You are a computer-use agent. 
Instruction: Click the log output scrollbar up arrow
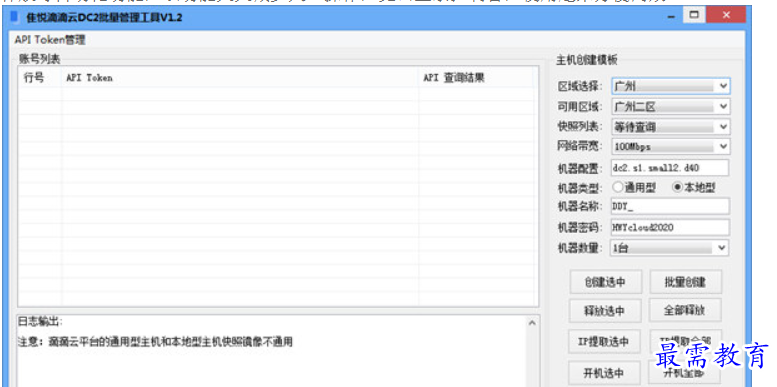pos(533,323)
